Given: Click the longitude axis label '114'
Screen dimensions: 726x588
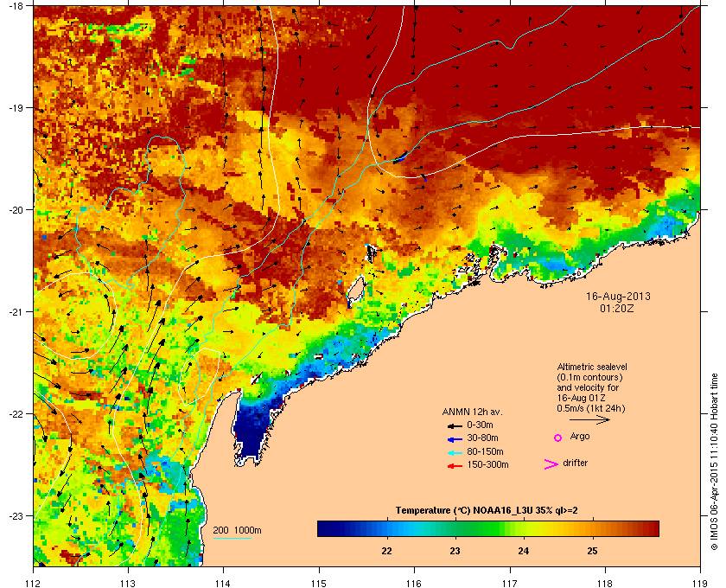Looking at the screenshot, I should pyautogui.click(x=223, y=583).
